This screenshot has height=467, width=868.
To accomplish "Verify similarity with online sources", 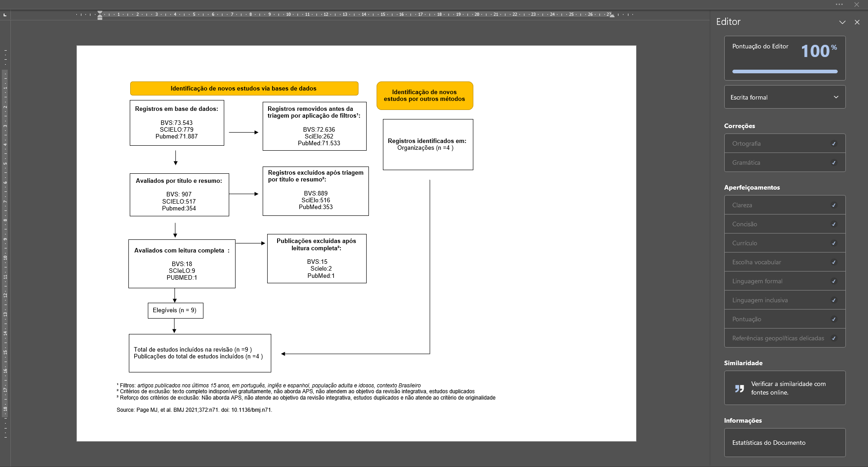I will pos(785,388).
